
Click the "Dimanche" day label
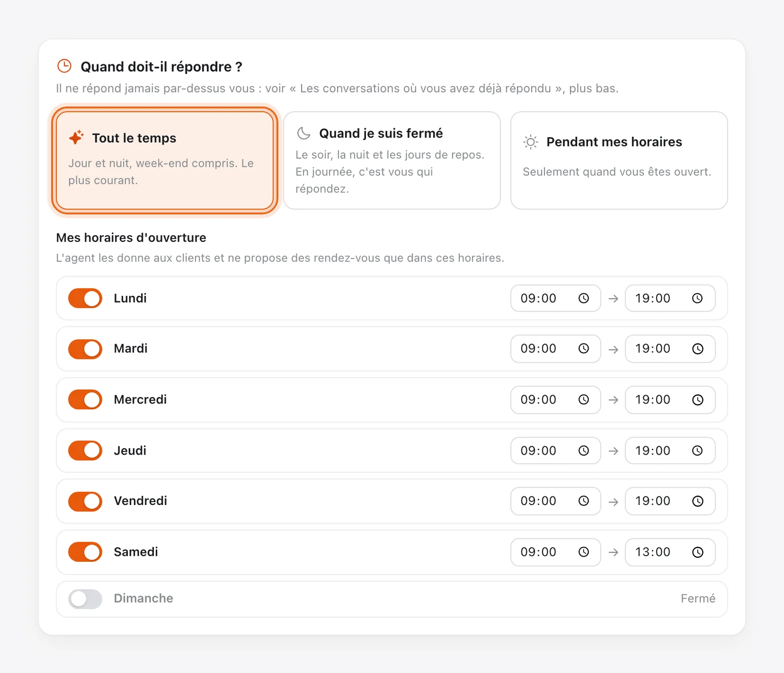point(144,599)
